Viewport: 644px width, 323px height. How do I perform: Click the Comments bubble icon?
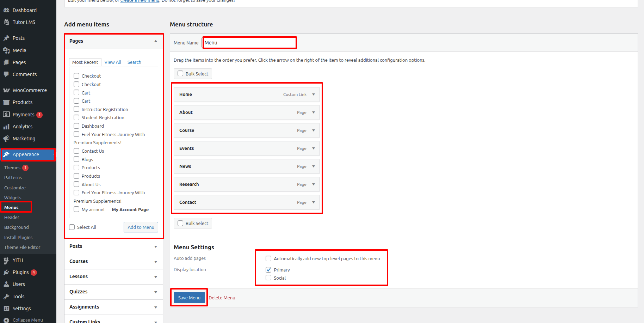(x=6, y=74)
